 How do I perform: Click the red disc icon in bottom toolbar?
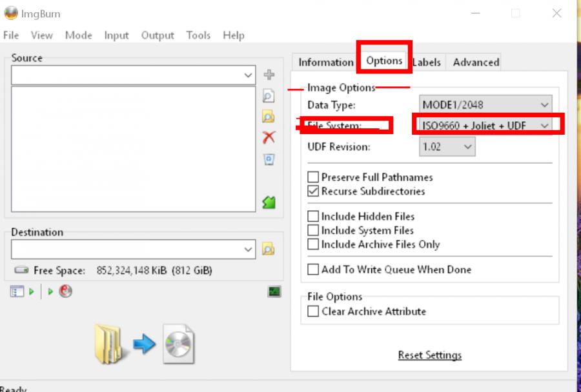tap(66, 291)
